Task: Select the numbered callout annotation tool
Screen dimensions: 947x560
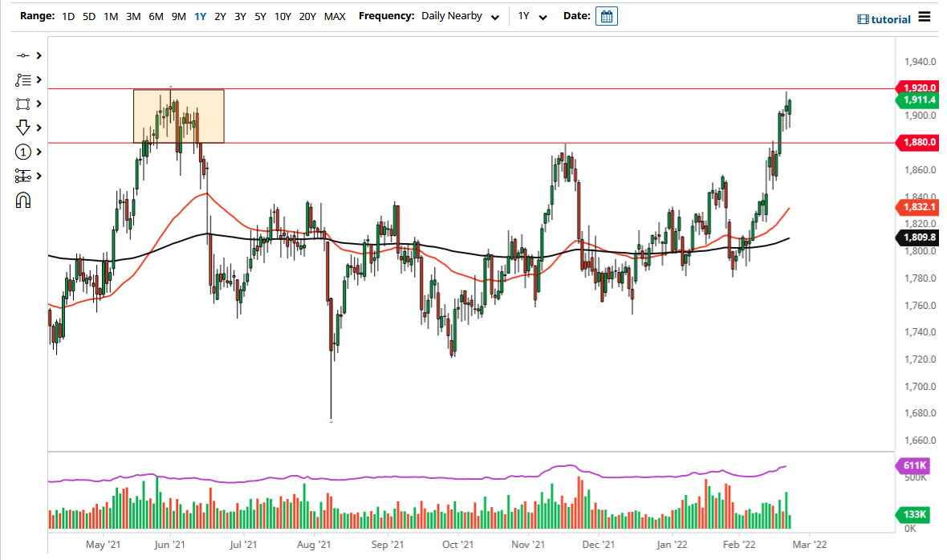Action: pos(22,152)
